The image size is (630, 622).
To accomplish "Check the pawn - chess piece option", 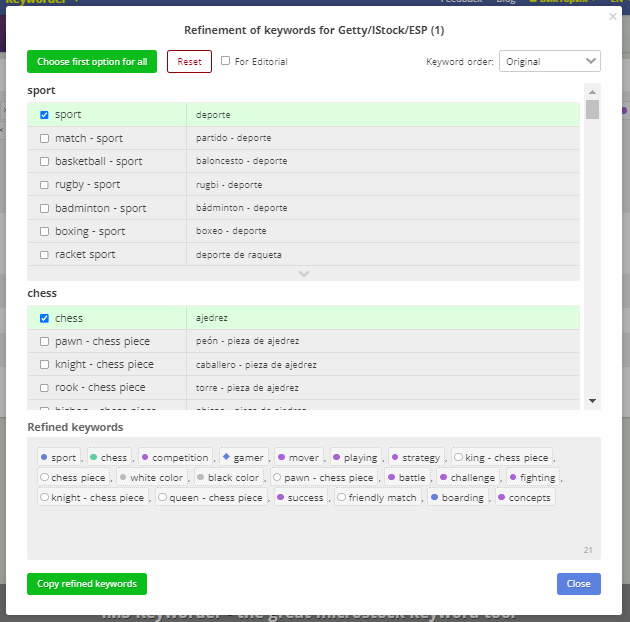I will pos(44,342).
